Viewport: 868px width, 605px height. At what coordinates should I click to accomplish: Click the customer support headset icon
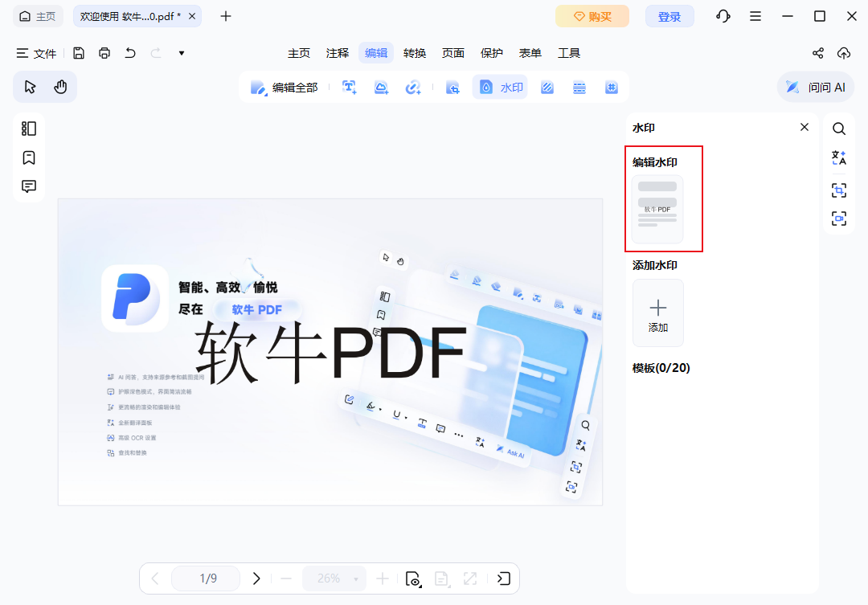point(723,16)
